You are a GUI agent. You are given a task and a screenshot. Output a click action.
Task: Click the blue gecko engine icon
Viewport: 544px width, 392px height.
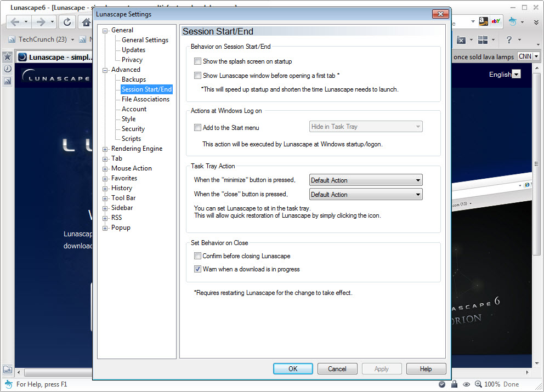pos(512,21)
